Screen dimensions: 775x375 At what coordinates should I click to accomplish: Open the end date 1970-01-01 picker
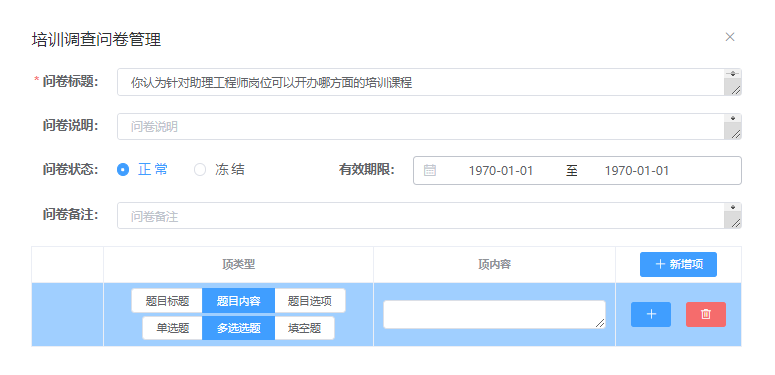(637, 171)
